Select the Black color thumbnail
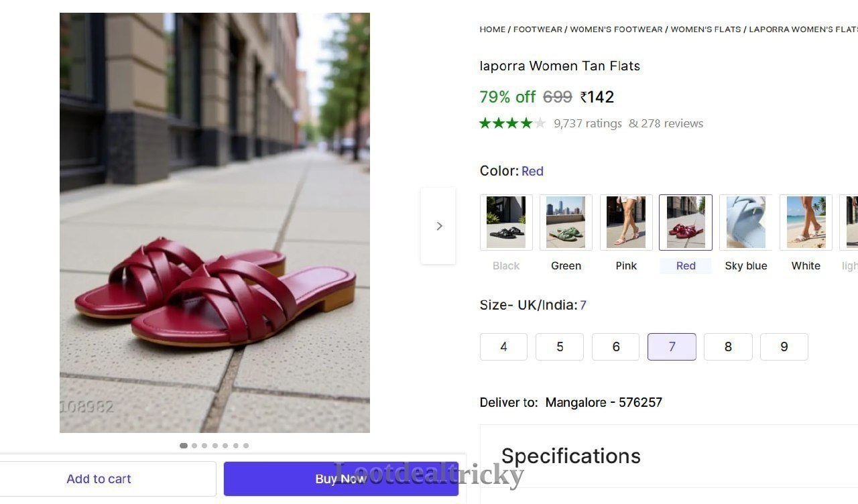Viewport: 858px width, 504px height. [506, 223]
